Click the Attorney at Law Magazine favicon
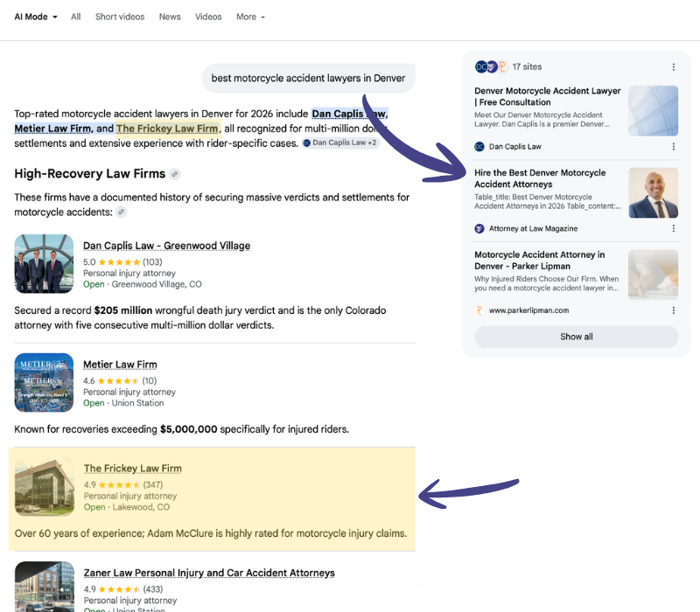 [479, 229]
